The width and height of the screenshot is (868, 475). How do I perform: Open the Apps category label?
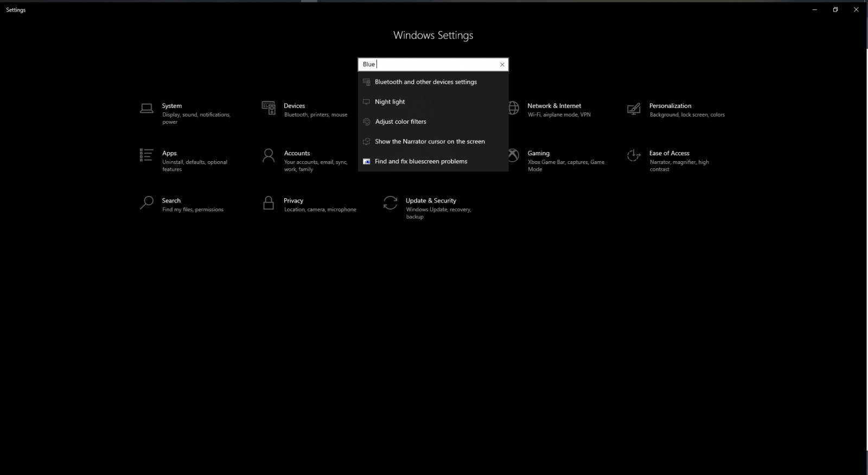(x=169, y=154)
